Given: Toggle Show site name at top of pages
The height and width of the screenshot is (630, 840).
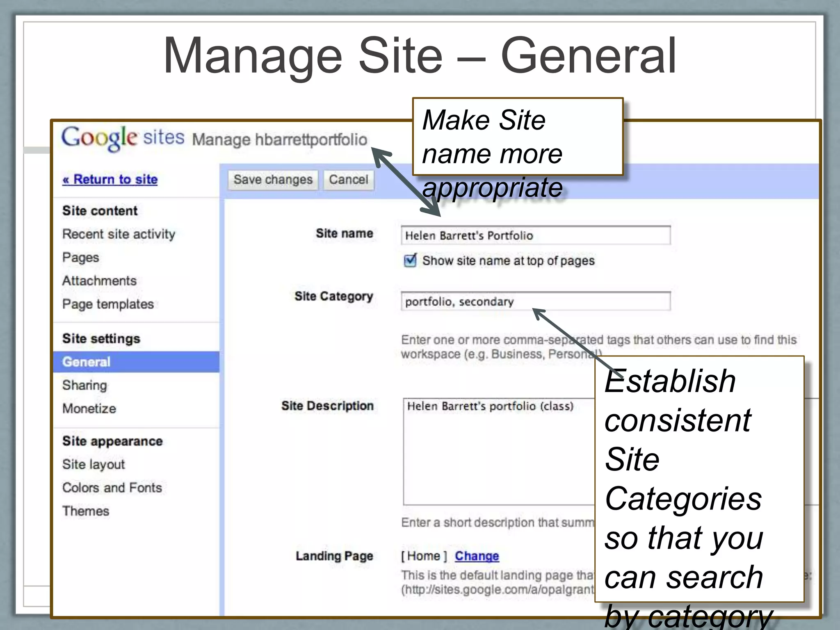Looking at the screenshot, I should click(x=410, y=260).
